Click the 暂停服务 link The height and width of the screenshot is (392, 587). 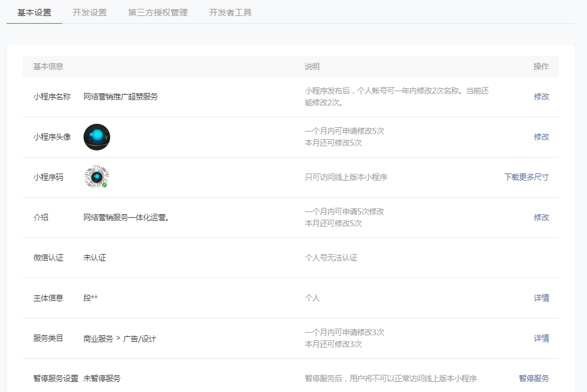point(534,378)
